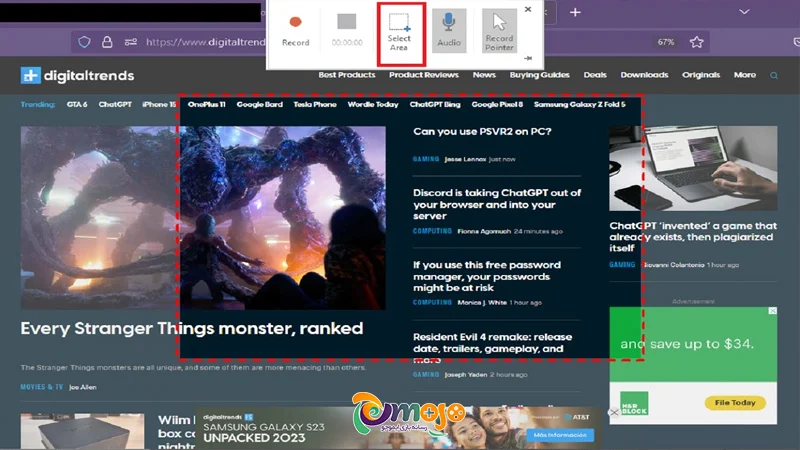This screenshot has height=450, width=800.
Task: Toggle the Record Pointer option
Action: point(499,31)
